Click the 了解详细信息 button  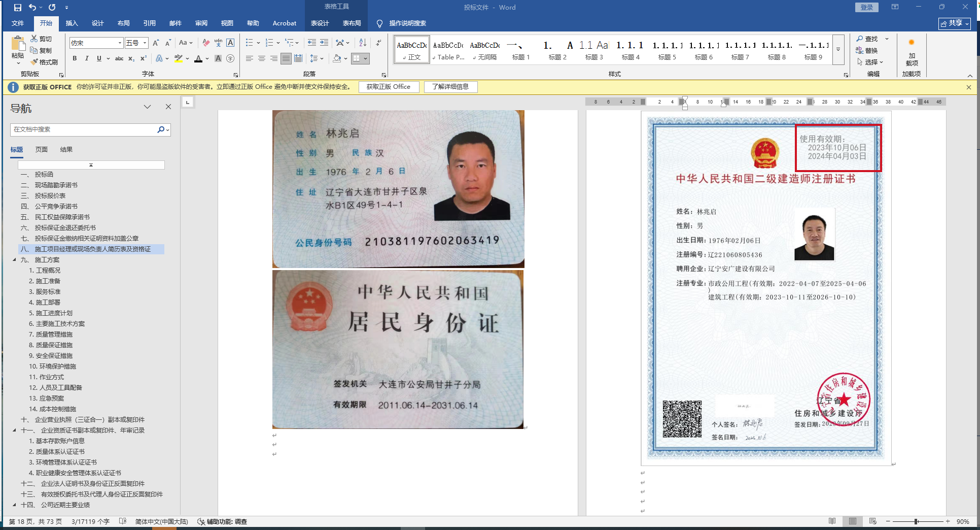pyautogui.click(x=450, y=87)
